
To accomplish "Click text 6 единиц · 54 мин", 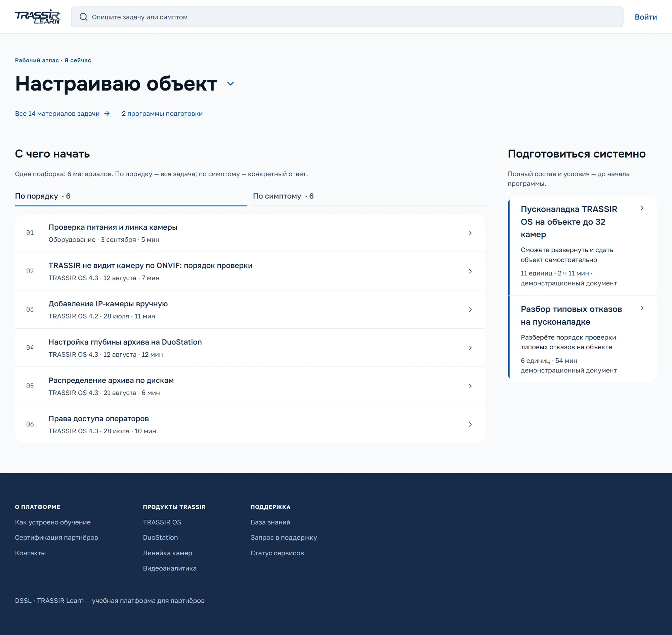I will [549, 361].
